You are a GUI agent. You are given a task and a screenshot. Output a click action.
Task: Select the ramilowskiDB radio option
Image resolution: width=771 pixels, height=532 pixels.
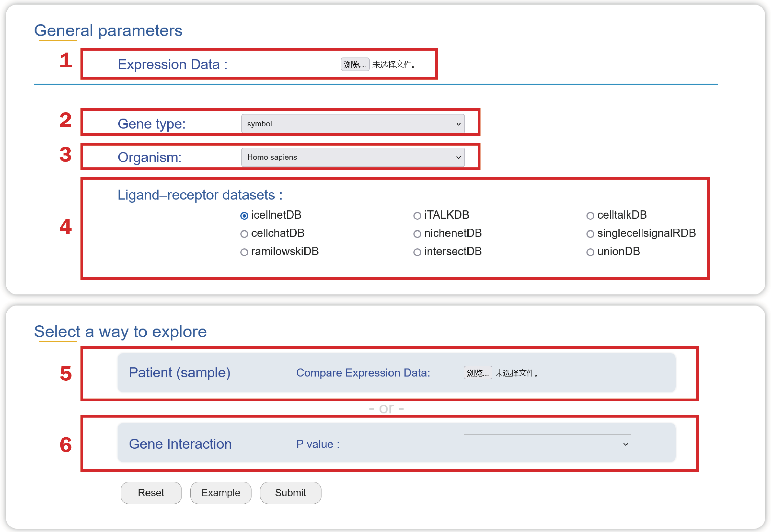[x=244, y=252]
